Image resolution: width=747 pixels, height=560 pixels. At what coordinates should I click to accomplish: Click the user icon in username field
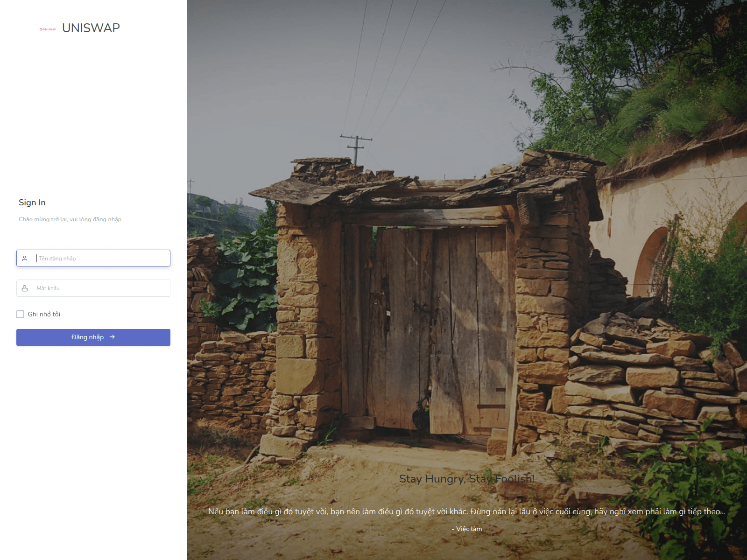(x=25, y=259)
